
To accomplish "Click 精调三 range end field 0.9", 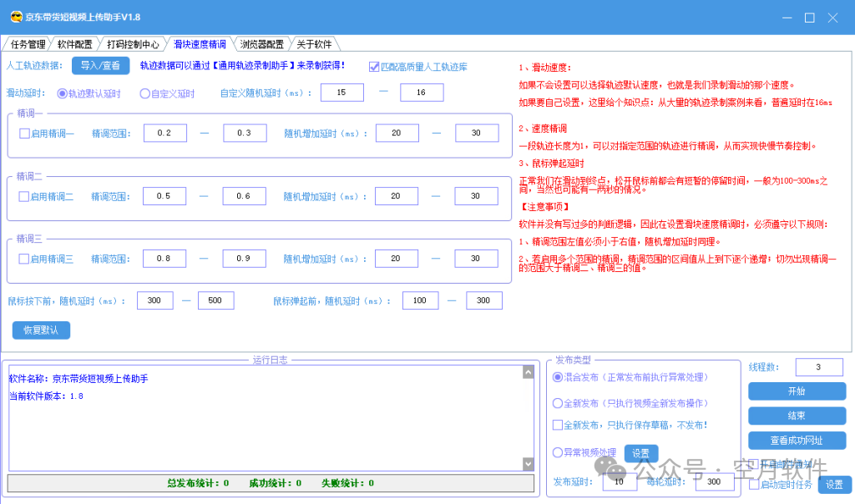I will click(245, 259).
